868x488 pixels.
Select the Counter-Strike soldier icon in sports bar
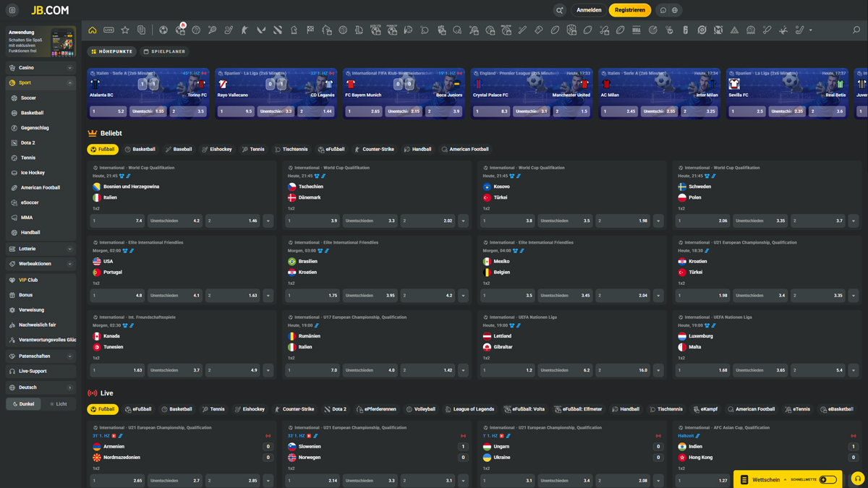click(x=244, y=30)
